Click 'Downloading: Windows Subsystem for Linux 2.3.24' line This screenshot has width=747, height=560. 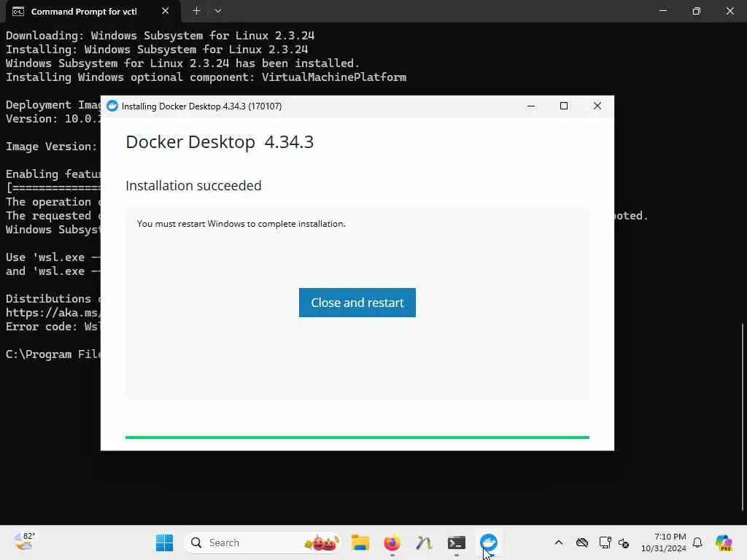click(160, 36)
